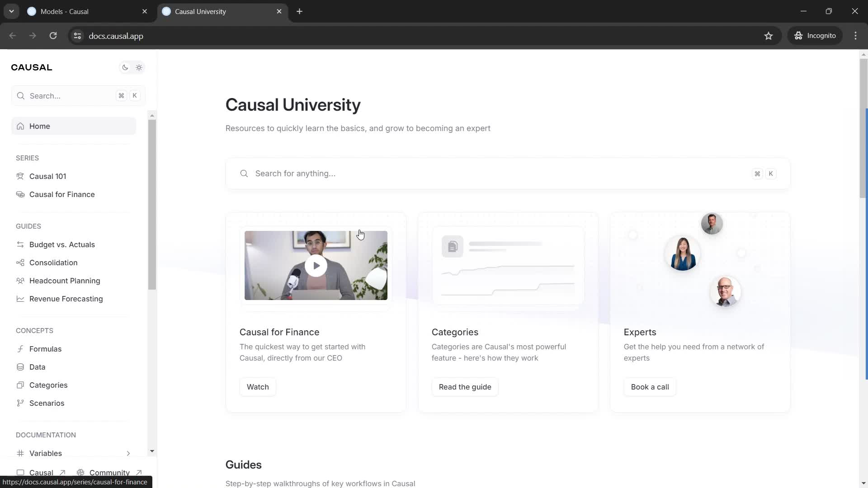Open a new browser tab
The width and height of the screenshot is (868, 488).
pos(300,11)
